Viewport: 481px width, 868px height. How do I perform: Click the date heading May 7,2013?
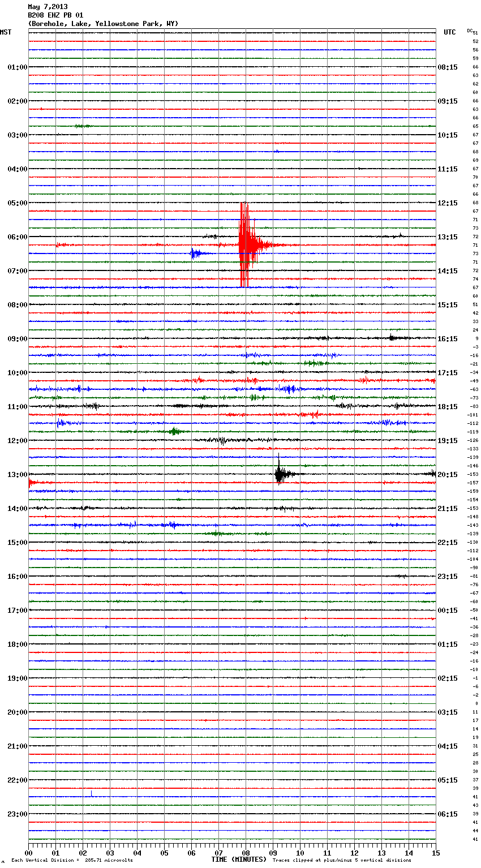point(48,7)
